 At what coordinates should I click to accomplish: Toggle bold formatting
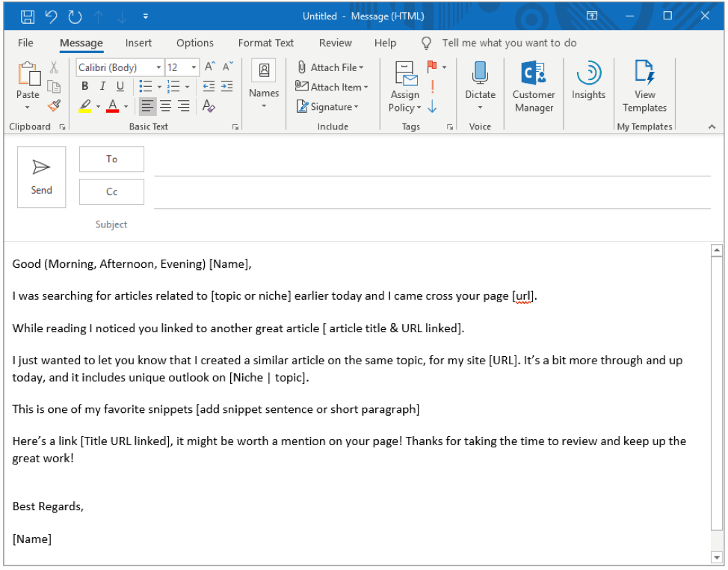[x=85, y=87]
